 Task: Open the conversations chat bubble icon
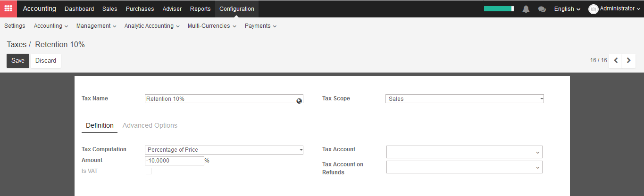click(542, 9)
